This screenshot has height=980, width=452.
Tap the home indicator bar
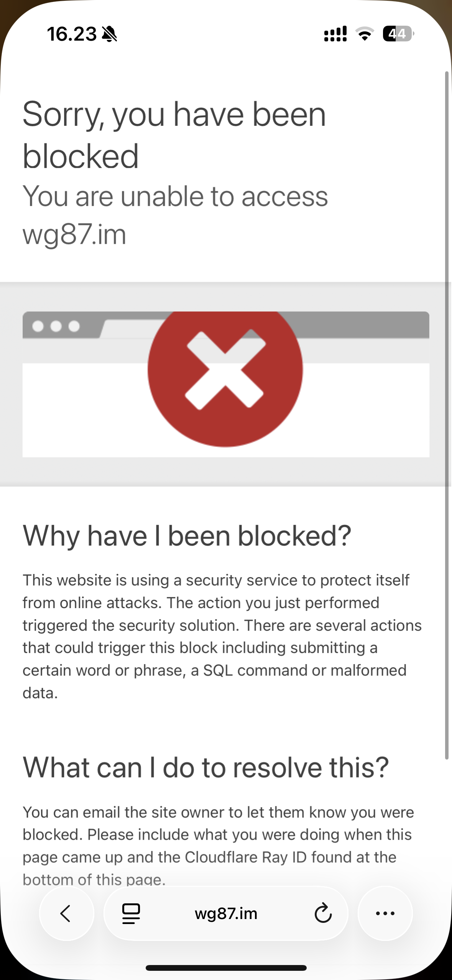pyautogui.click(x=226, y=968)
